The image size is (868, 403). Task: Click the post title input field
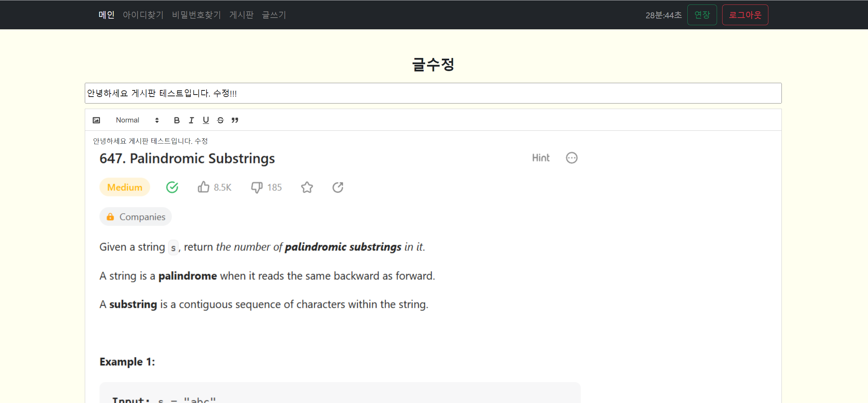coord(433,93)
